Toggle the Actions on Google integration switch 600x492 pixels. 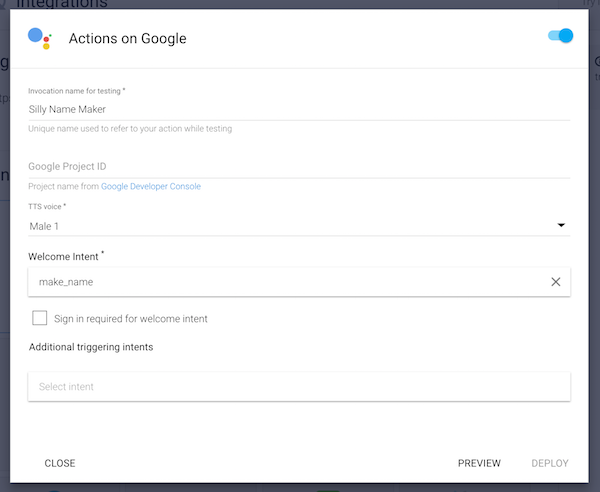coord(560,36)
